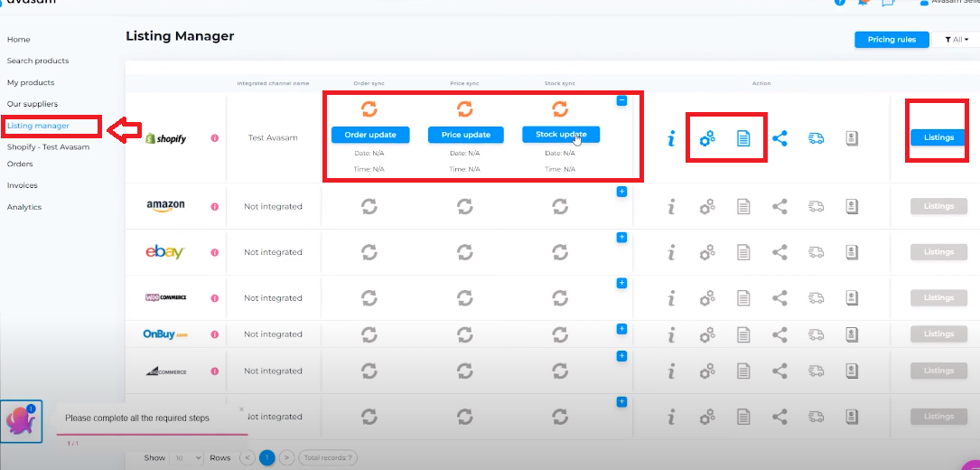
Task: Click pink info icon beside WooCommerce logo
Action: [x=215, y=298]
